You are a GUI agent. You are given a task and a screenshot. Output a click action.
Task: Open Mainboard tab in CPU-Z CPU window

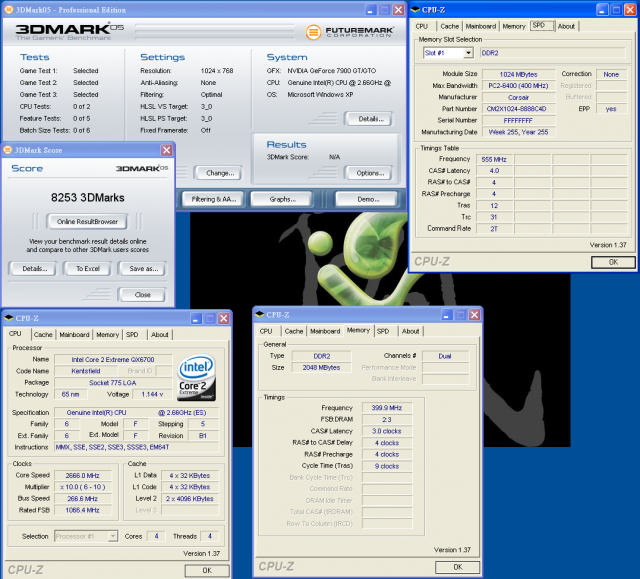[x=74, y=335]
